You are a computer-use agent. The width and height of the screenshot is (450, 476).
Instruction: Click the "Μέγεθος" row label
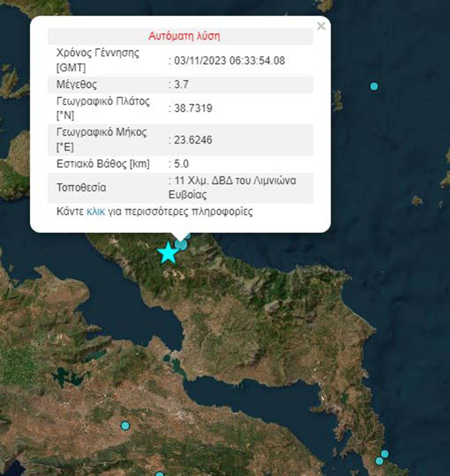pos(76,84)
